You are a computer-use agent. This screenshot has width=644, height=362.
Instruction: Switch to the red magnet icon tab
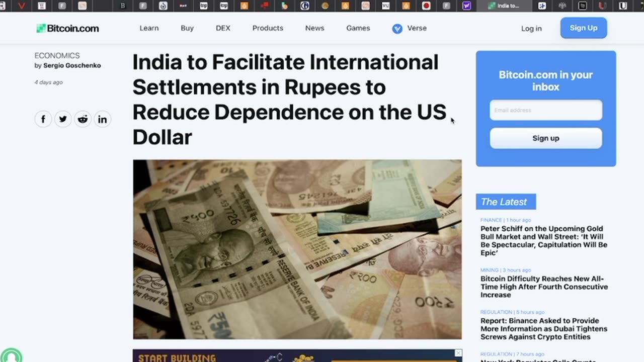point(603,6)
